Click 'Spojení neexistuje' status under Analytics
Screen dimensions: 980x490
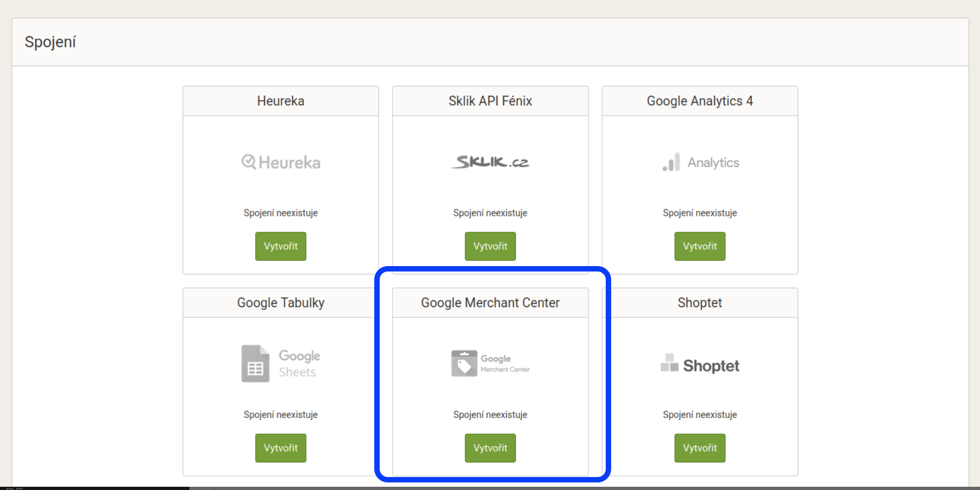[x=700, y=213]
